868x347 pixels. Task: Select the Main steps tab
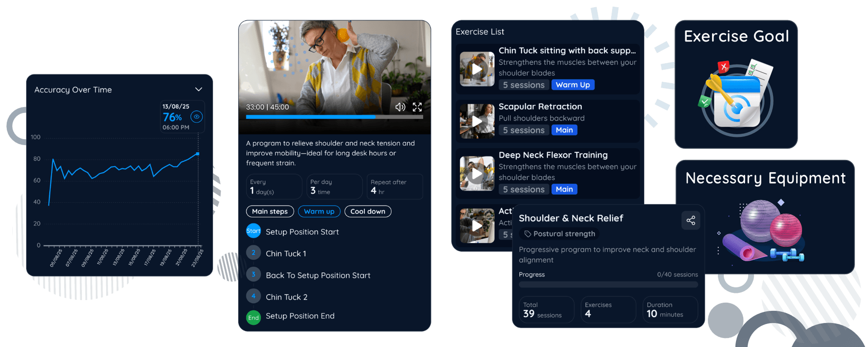coord(270,211)
